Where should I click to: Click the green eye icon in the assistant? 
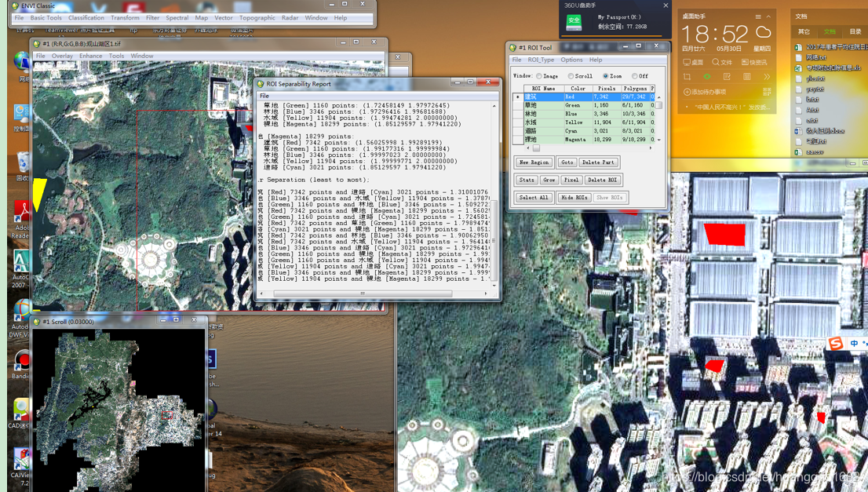[x=707, y=77]
